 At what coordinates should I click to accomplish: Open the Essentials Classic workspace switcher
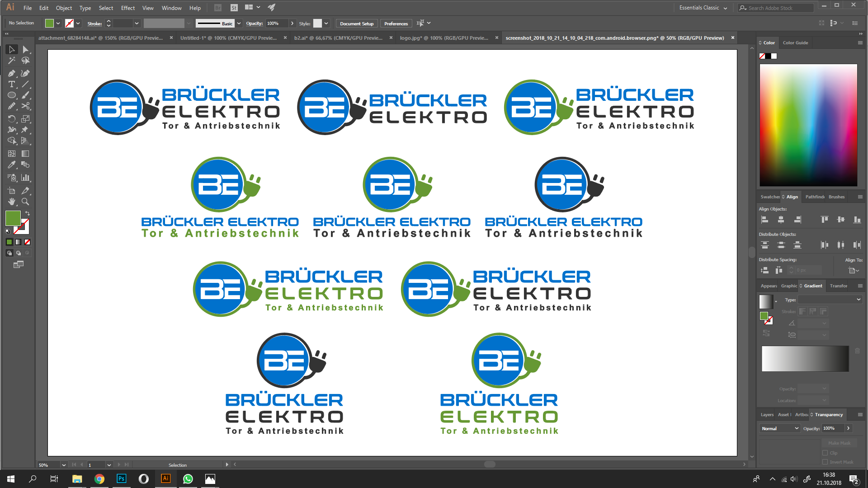coord(703,8)
